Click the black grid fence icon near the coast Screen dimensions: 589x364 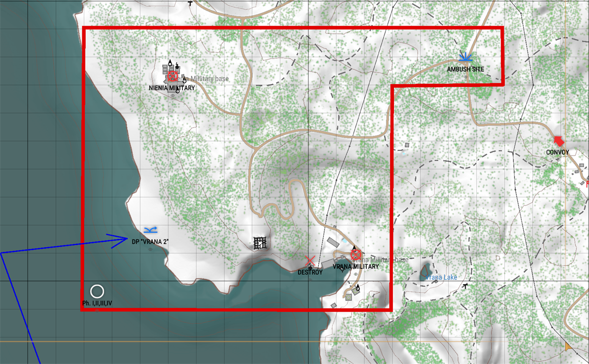pos(260,243)
